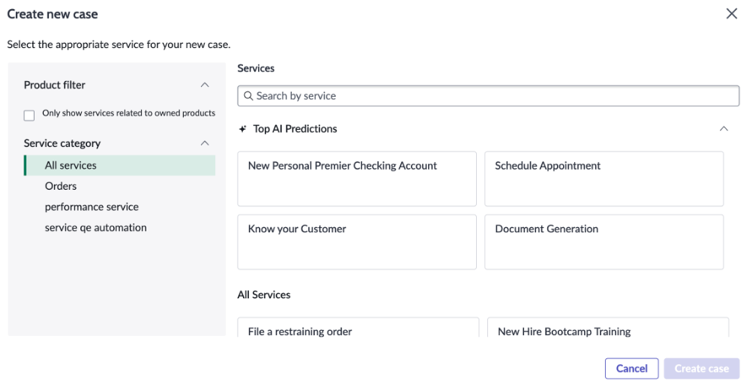
Task: Collapse the Service category section
Action: [x=205, y=143]
